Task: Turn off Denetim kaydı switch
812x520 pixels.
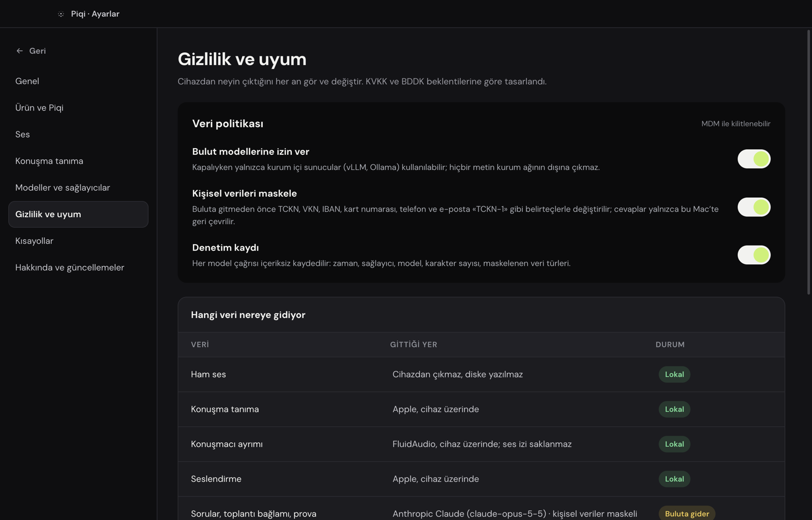Action: 754,255
